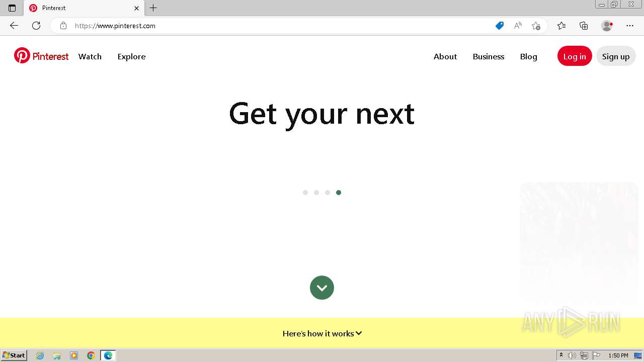
Task: Open the media player taskbar icon
Action: tap(74, 355)
